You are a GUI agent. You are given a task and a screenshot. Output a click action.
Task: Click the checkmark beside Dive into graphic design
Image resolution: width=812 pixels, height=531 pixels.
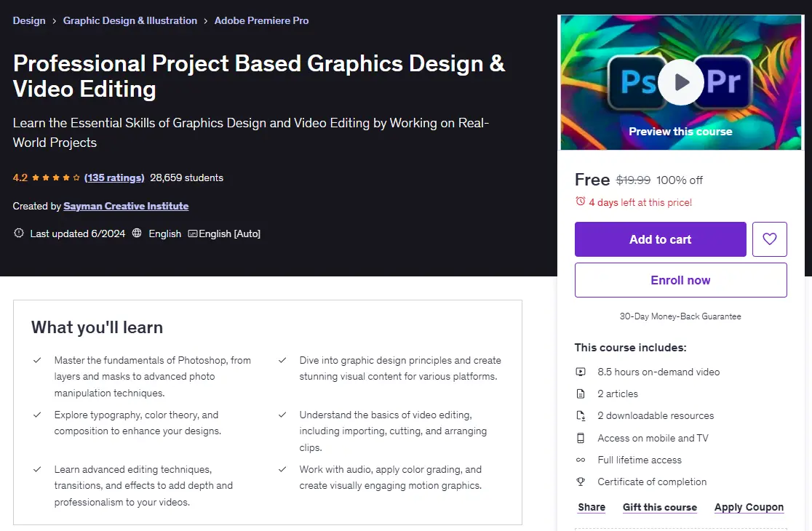[282, 360]
